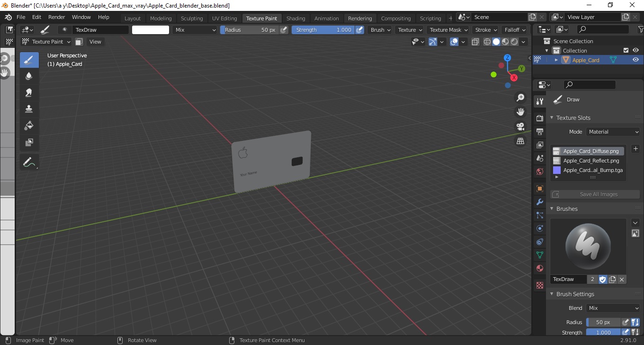
Task: Select the Draw brush tool in left toolbar
Action: (x=29, y=60)
